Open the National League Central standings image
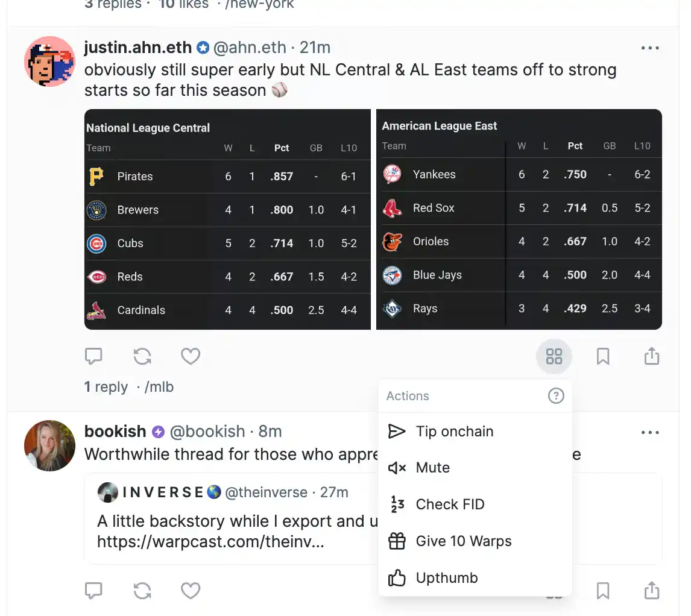Image resolution: width=691 pixels, height=616 pixels. (x=227, y=219)
